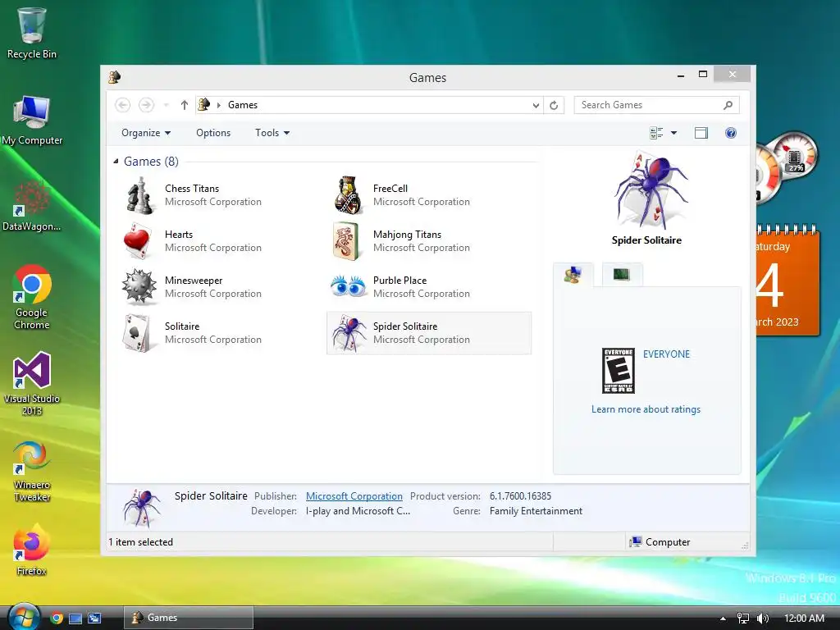
Task: Select the Mahjong Titans game icon
Action: pos(345,241)
